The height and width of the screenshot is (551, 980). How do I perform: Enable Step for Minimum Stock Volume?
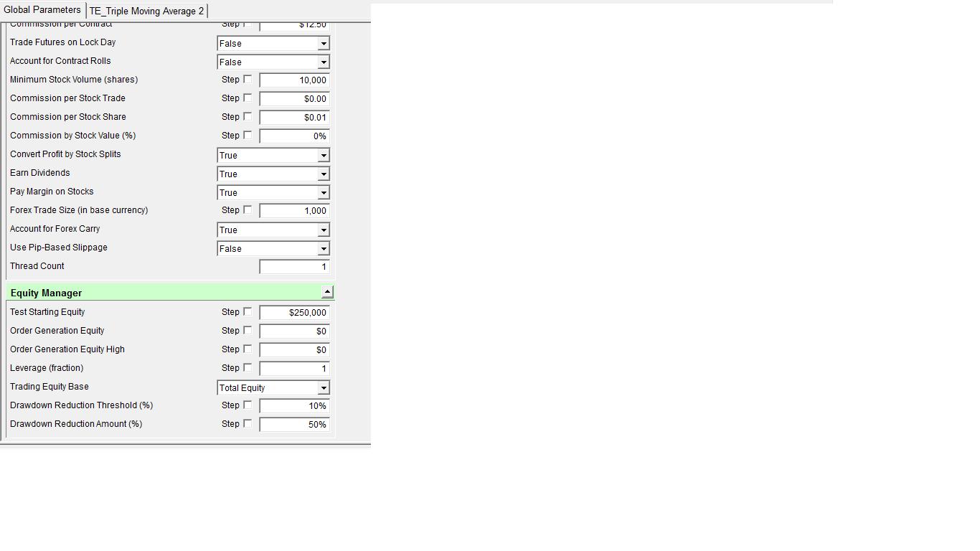click(x=248, y=80)
